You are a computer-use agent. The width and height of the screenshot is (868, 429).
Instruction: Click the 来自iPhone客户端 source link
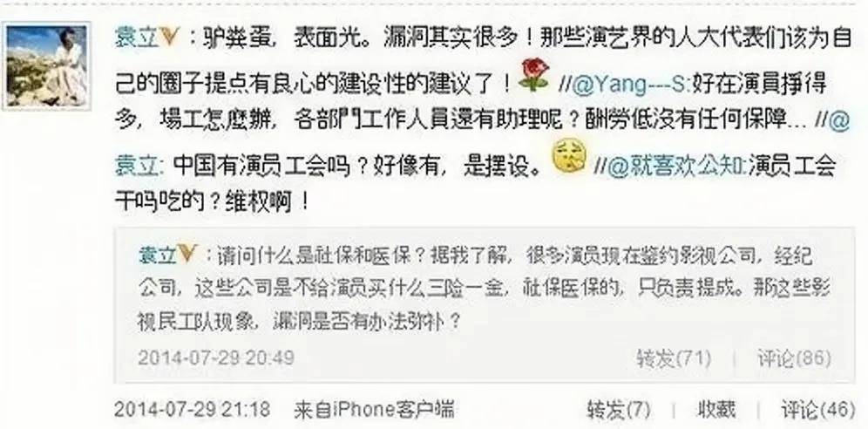click(x=374, y=410)
